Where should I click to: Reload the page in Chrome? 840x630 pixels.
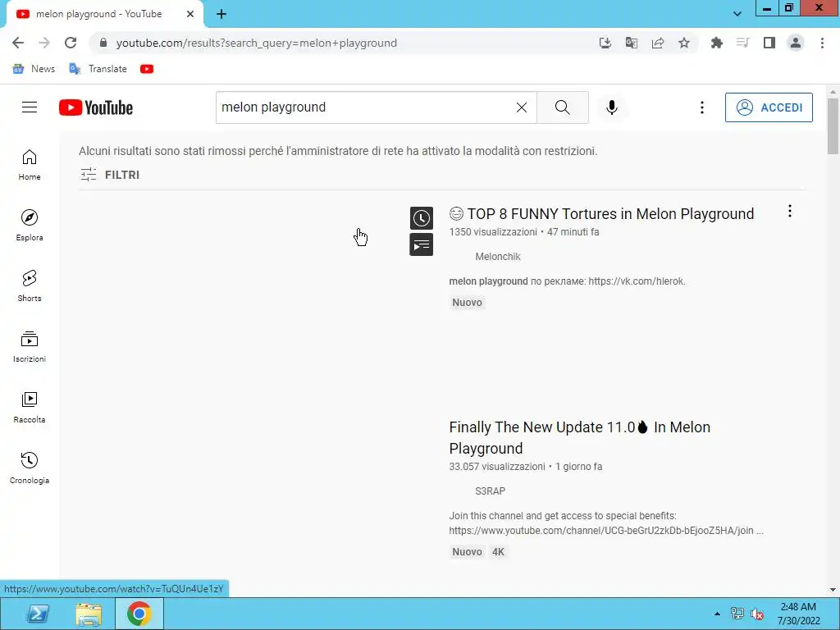click(71, 43)
